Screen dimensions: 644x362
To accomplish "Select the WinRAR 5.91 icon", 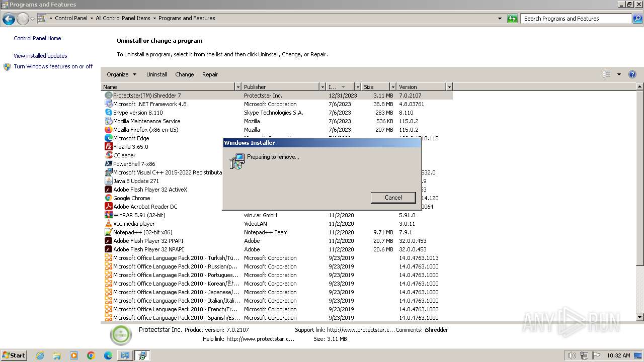I will [108, 215].
